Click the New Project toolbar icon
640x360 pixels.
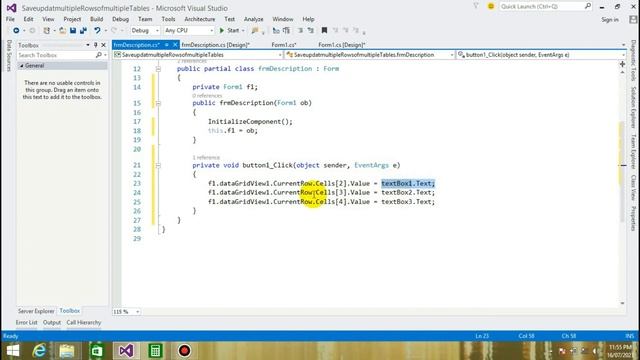[x=47, y=31]
